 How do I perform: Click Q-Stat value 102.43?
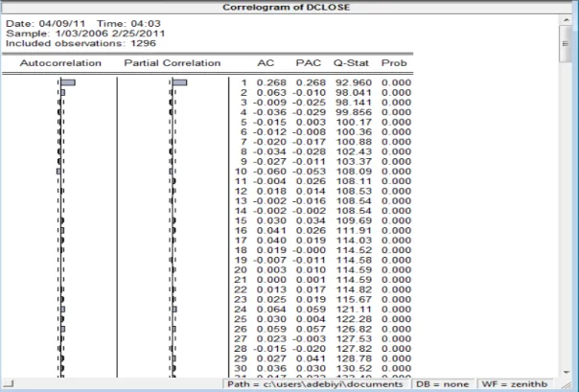[x=354, y=151]
